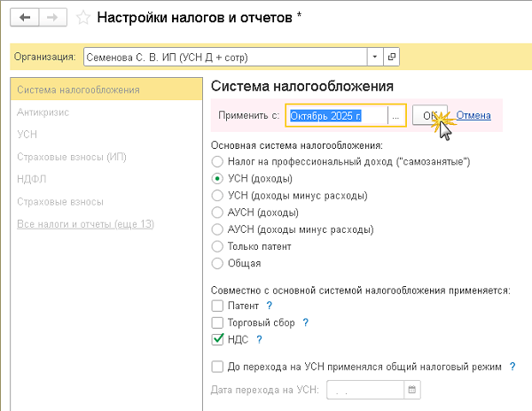The width and height of the screenshot is (532, 411).
Task: Switch to Страховые взносы (ИП) section
Action: 72,157
